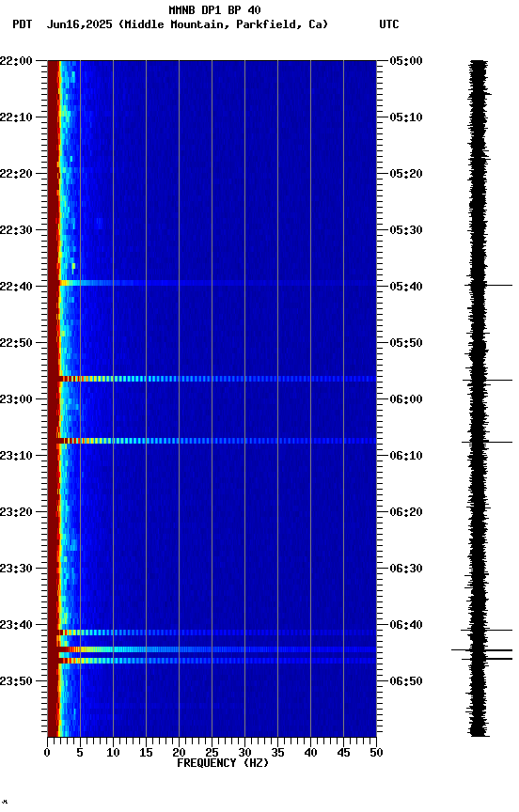Screen dimensions: 519x812
Task: Click the 30 Hz frequency tick label
Action: [244, 753]
